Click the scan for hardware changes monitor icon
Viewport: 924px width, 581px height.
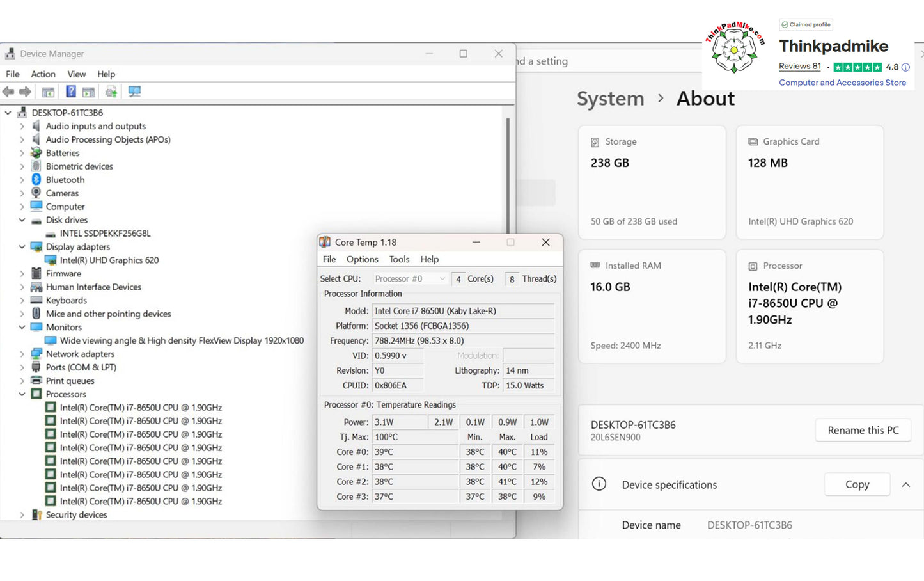134,92
